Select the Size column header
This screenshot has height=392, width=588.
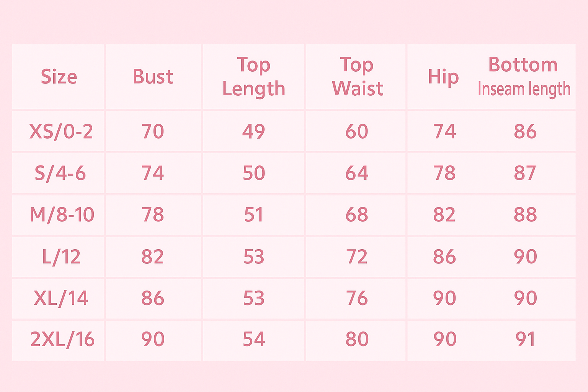click(59, 77)
